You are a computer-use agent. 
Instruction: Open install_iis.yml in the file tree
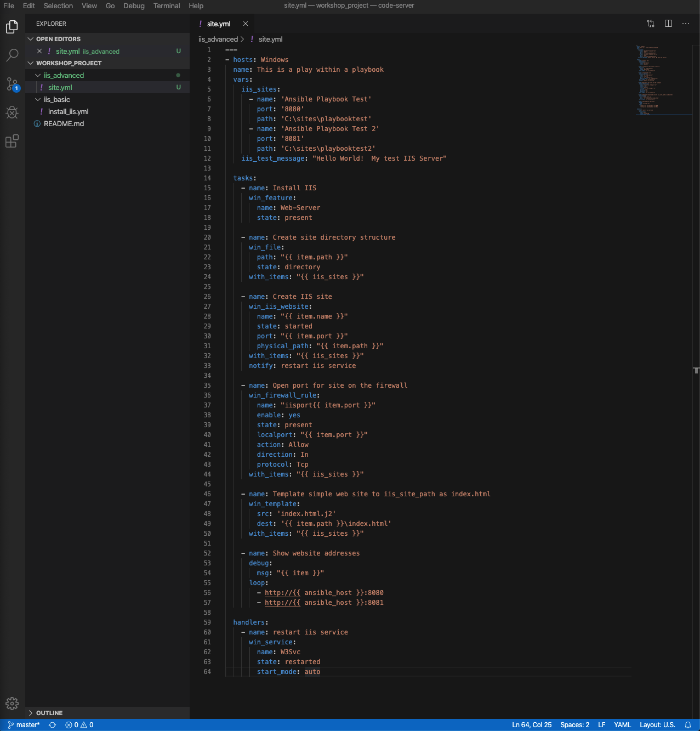[x=68, y=112]
